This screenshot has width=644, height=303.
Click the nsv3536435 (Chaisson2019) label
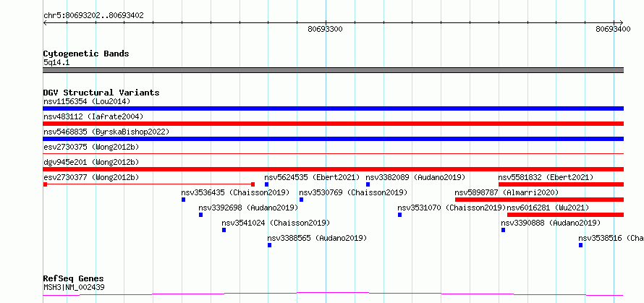pos(235,192)
